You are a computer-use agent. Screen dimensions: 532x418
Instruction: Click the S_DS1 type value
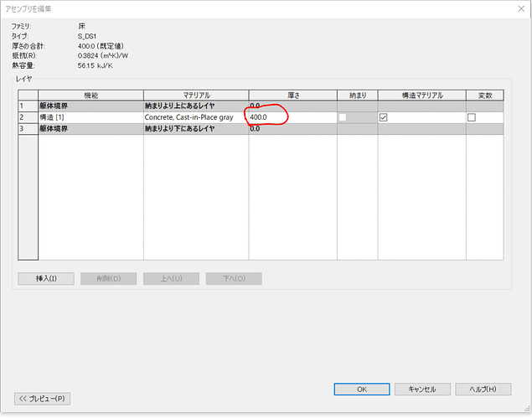pos(87,36)
